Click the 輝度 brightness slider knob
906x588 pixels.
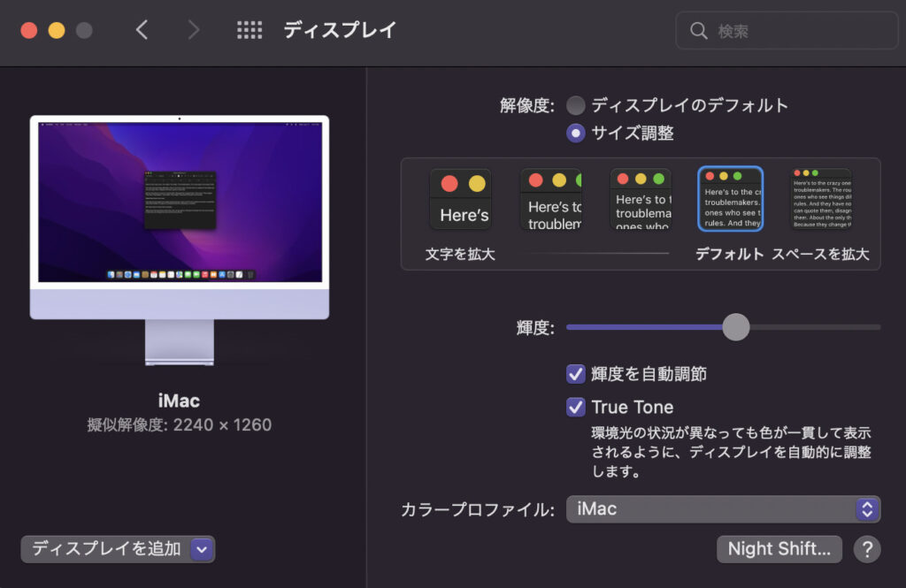click(x=735, y=327)
